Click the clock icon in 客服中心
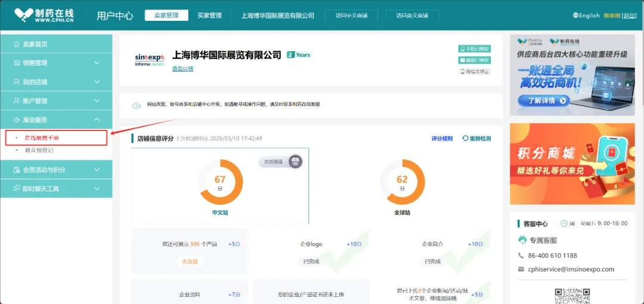 564,224
